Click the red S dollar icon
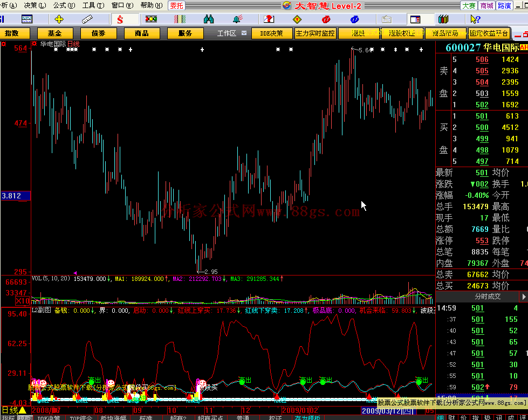Screen dimensions: 528x420 coord(120,19)
